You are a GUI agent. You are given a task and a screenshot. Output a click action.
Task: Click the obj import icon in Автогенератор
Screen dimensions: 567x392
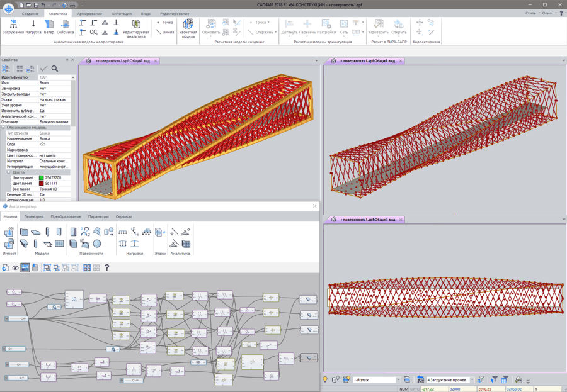pyautogui.click(x=9, y=233)
